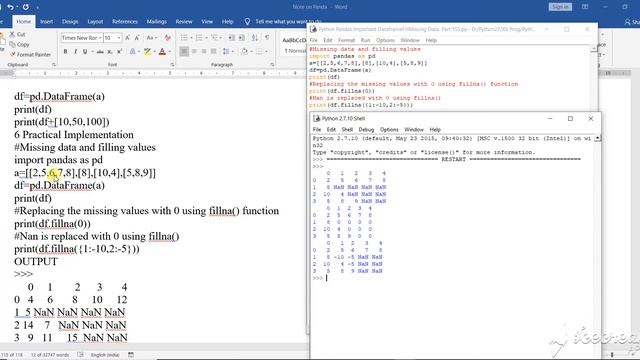Open Options menu in Python Shell window
The height and width of the screenshot is (360, 640).
(x=389, y=129)
